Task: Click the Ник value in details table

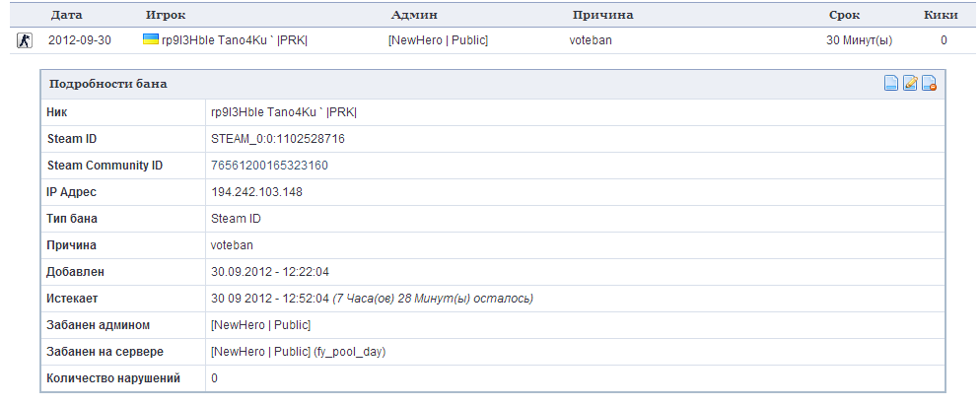Action: [x=284, y=112]
